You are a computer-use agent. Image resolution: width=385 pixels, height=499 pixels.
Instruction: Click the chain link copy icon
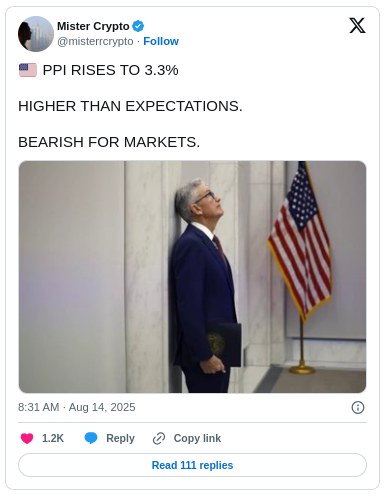click(159, 438)
